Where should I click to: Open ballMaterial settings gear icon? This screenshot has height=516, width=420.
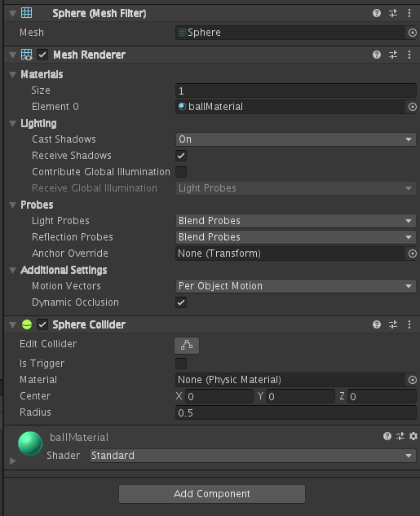tap(413, 436)
